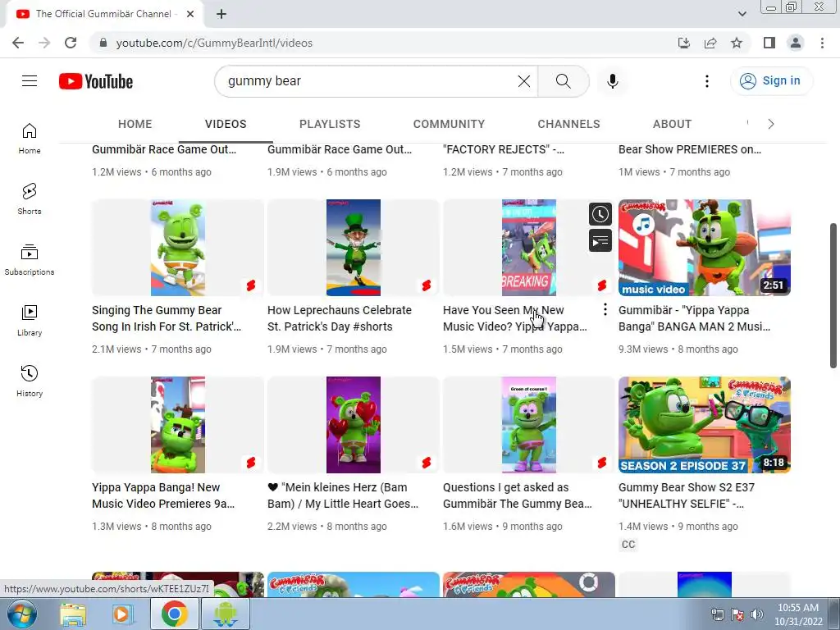Open Gummy Bear Show S2 E37 UNHEALTHY SELFIE title
840x630 pixels.
click(687, 495)
